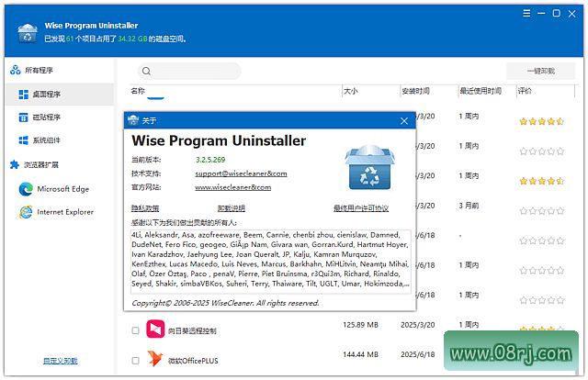Select Internet Explorer browser icon
The image size is (588, 380).
tap(25, 212)
